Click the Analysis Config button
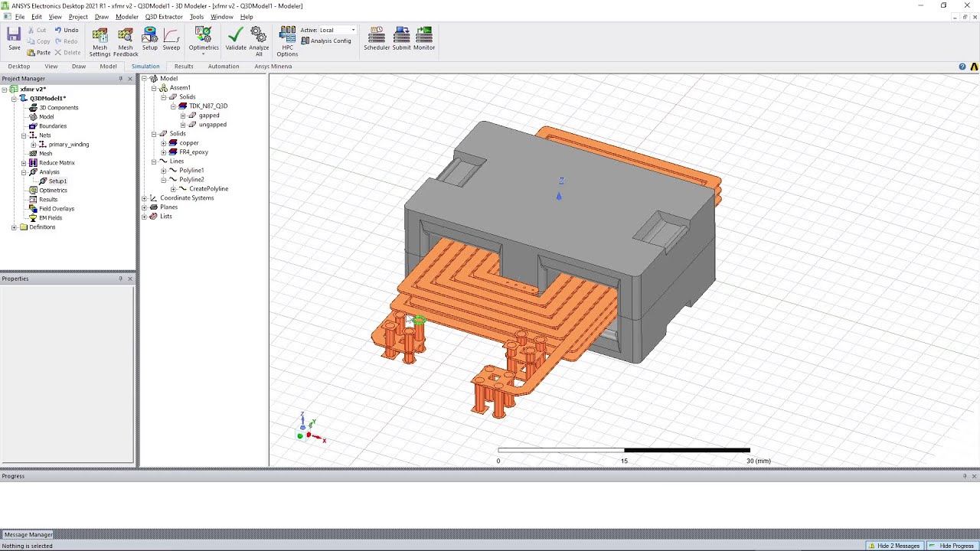Viewport: 980px width, 551px height. tap(326, 41)
